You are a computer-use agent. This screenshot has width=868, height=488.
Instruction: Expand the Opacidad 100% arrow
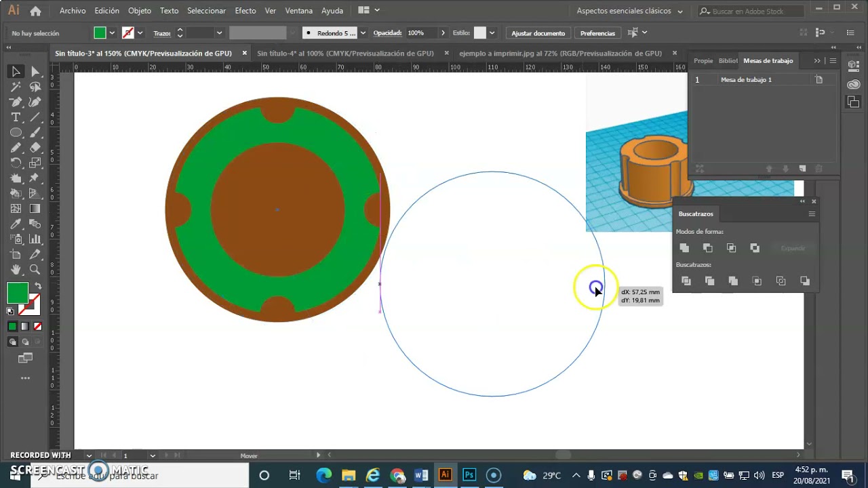pos(443,33)
